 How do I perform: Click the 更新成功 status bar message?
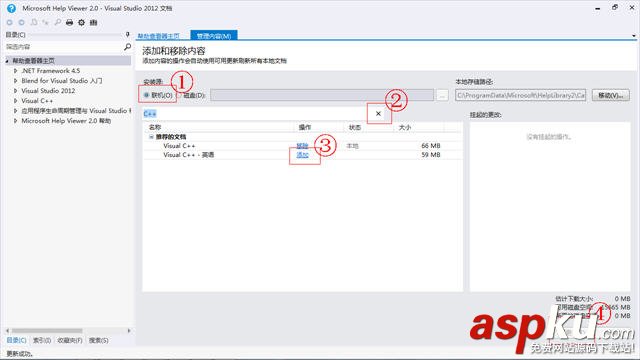[20, 354]
